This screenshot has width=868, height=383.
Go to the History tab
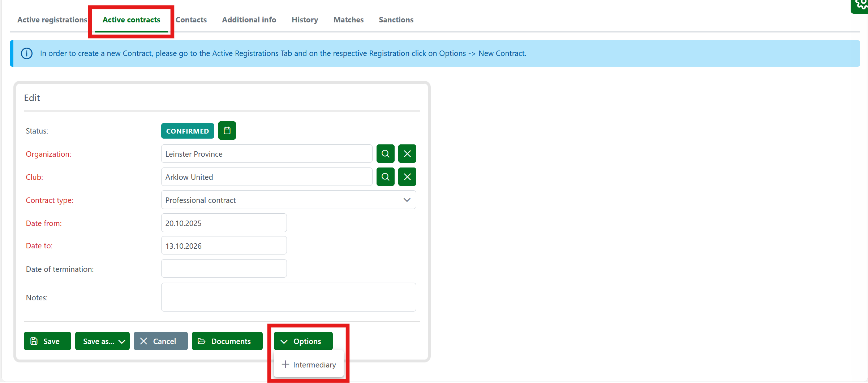click(x=305, y=20)
